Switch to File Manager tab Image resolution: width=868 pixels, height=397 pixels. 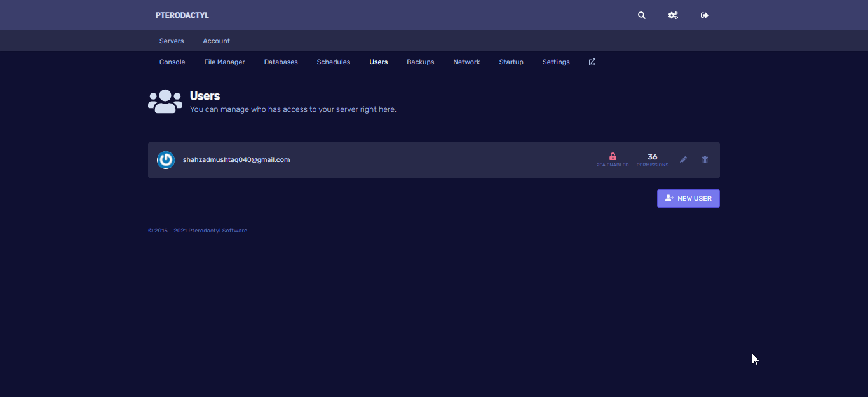point(224,62)
